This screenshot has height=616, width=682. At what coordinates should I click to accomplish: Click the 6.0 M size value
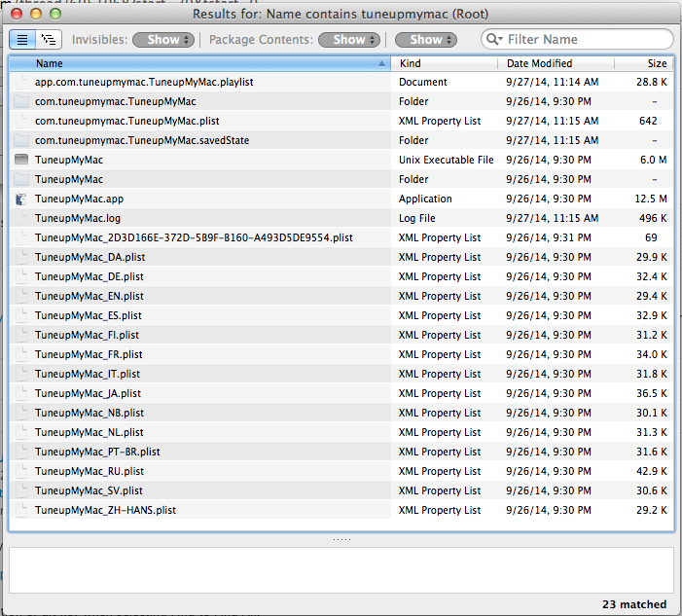point(653,160)
